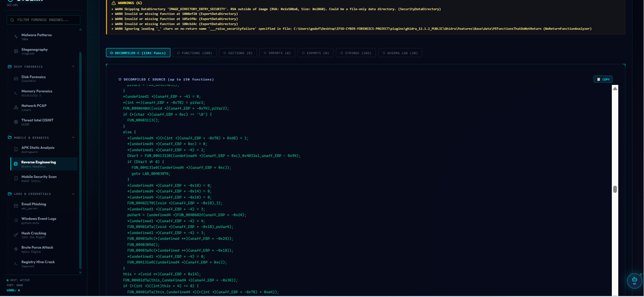Select the Registry Hive Crack terminal icon
Screen dimensions: 644x297
[x=16, y=264]
